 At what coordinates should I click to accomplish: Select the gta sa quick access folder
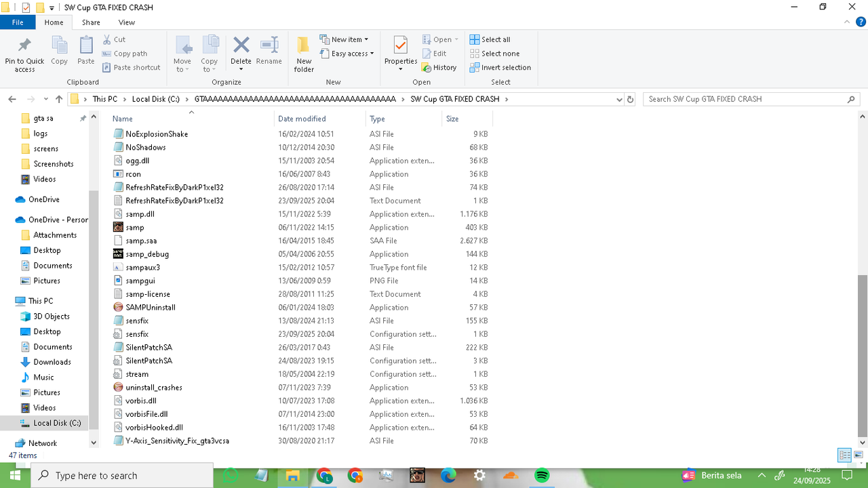click(x=43, y=118)
